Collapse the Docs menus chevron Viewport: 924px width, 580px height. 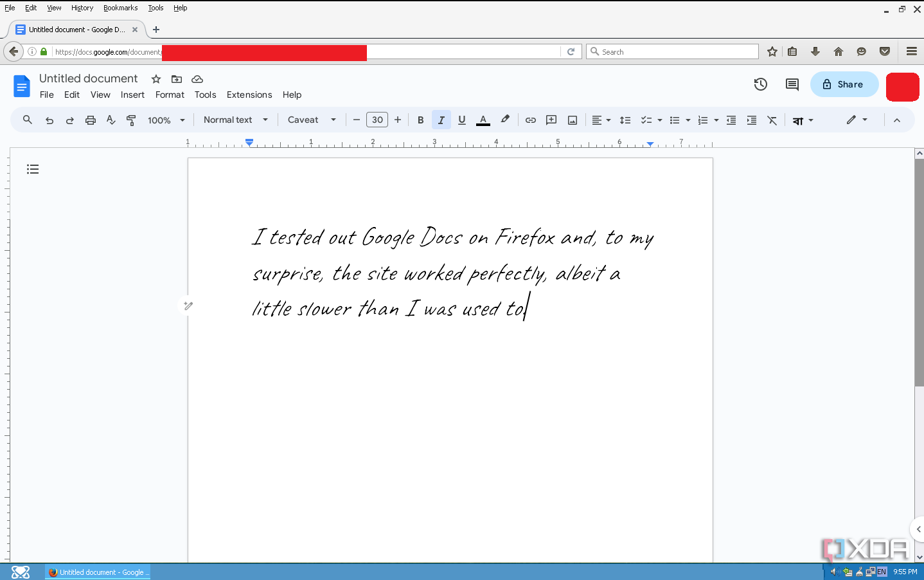point(897,120)
